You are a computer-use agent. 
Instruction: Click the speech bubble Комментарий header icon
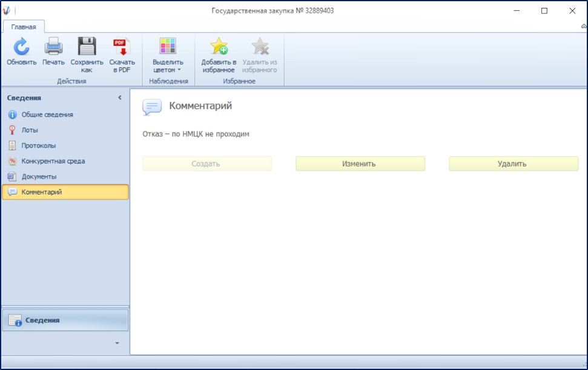tap(152, 107)
